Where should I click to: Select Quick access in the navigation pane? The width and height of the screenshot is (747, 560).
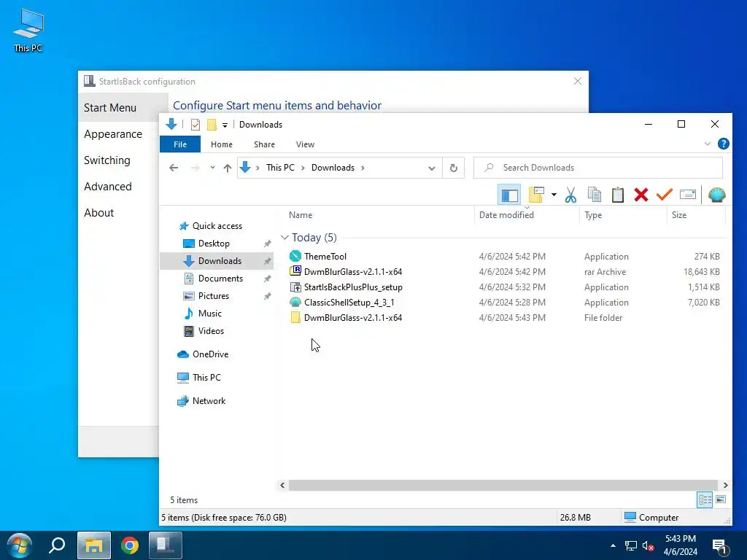(x=217, y=226)
